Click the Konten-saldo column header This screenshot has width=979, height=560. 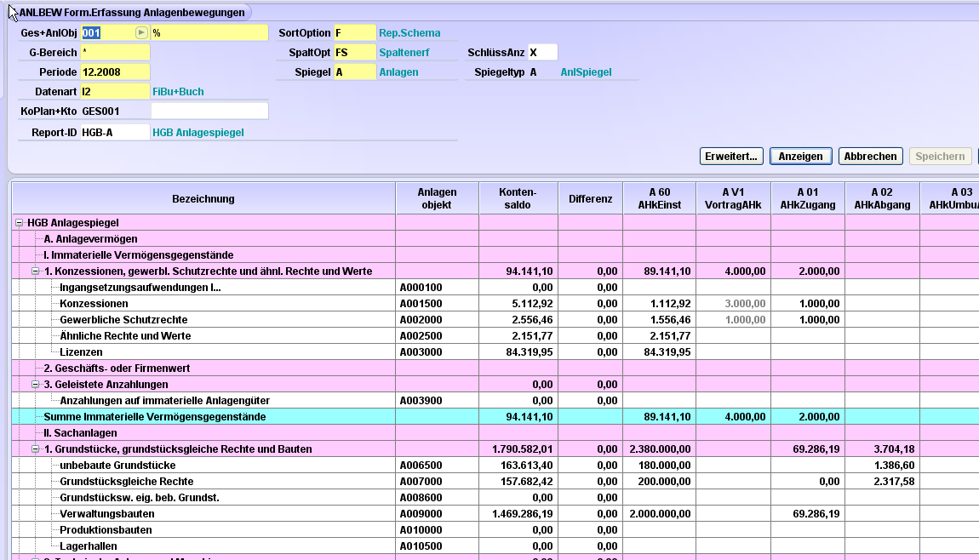click(518, 198)
